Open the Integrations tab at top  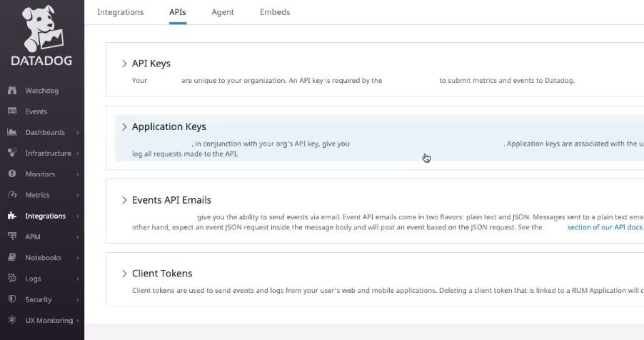tap(120, 12)
